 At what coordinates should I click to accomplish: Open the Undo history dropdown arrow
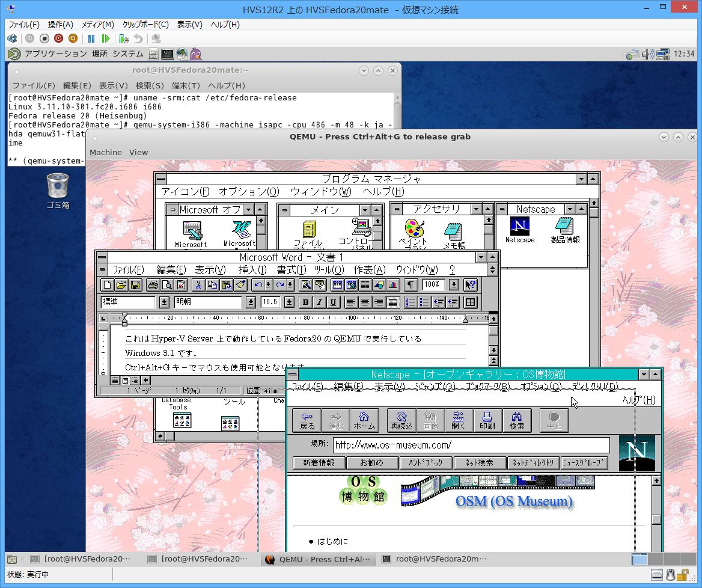click(268, 285)
